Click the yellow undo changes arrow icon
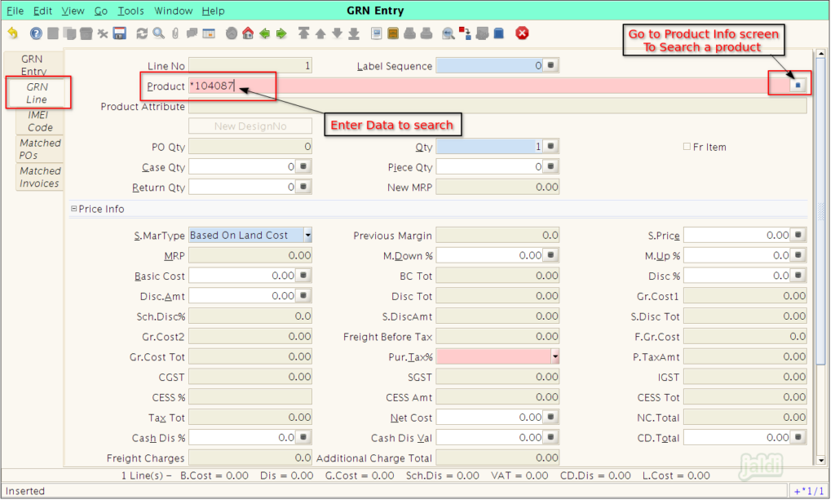 [x=13, y=33]
